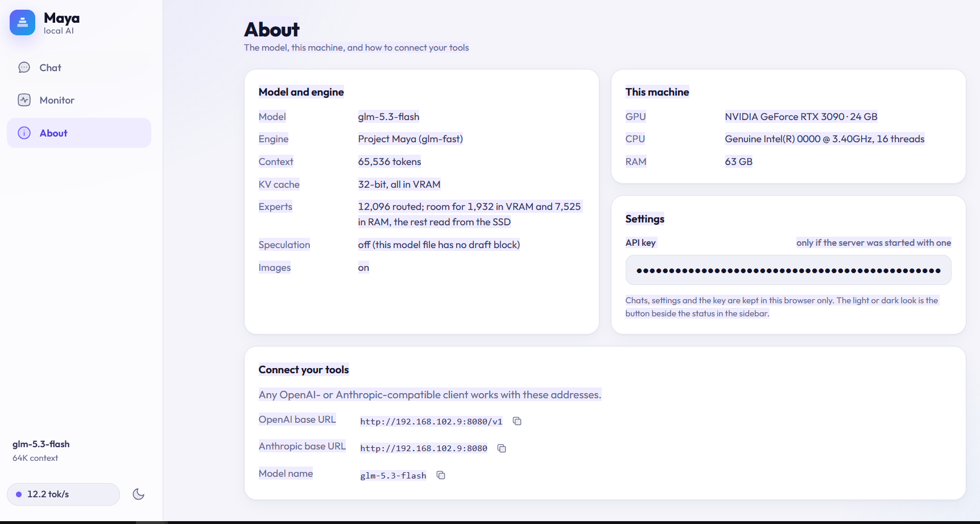Click the Chat speech bubble icon
The height and width of the screenshot is (524, 980).
coord(24,68)
